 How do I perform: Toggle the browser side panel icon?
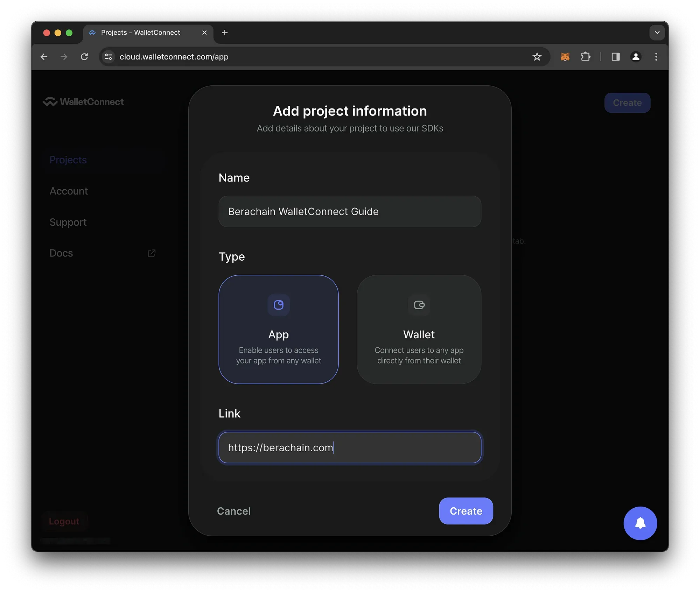pyautogui.click(x=616, y=57)
